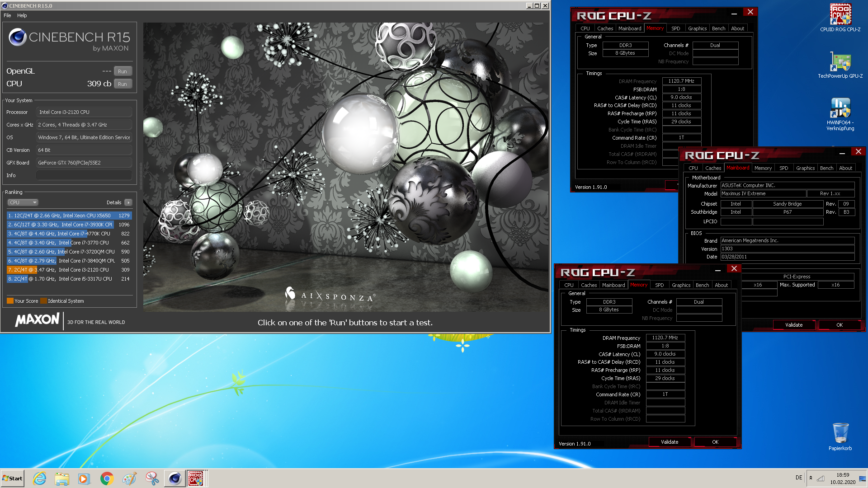Click the Identical System brown legend swatch

click(x=43, y=301)
